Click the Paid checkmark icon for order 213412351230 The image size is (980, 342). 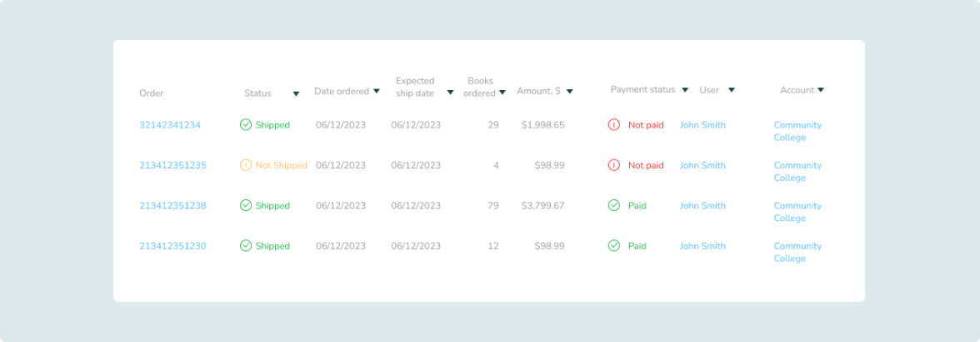click(x=613, y=246)
